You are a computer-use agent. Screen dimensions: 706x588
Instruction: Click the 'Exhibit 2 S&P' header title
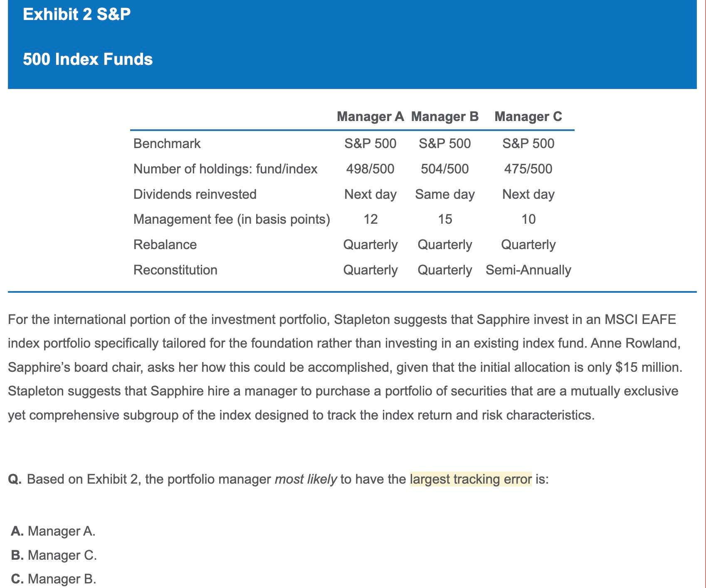pos(77,15)
